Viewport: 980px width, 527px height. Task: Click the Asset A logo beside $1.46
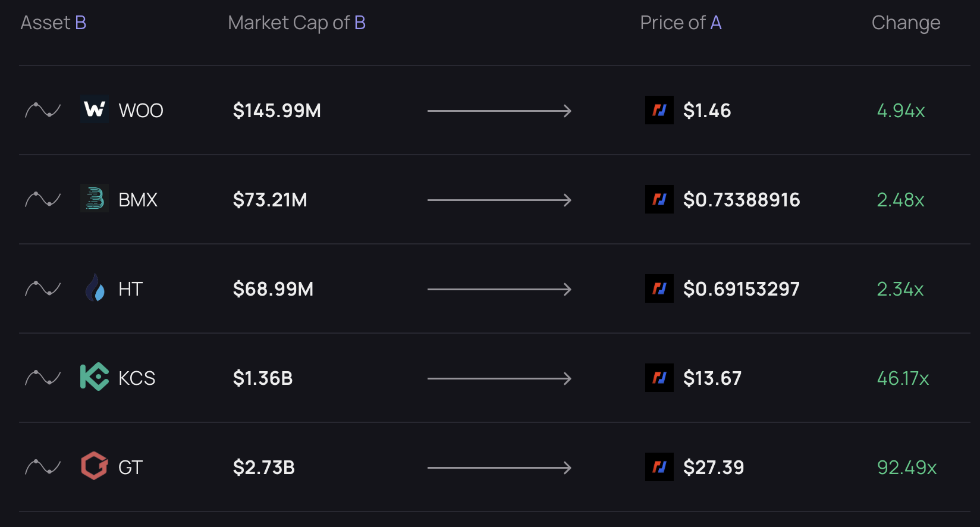point(659,110)
